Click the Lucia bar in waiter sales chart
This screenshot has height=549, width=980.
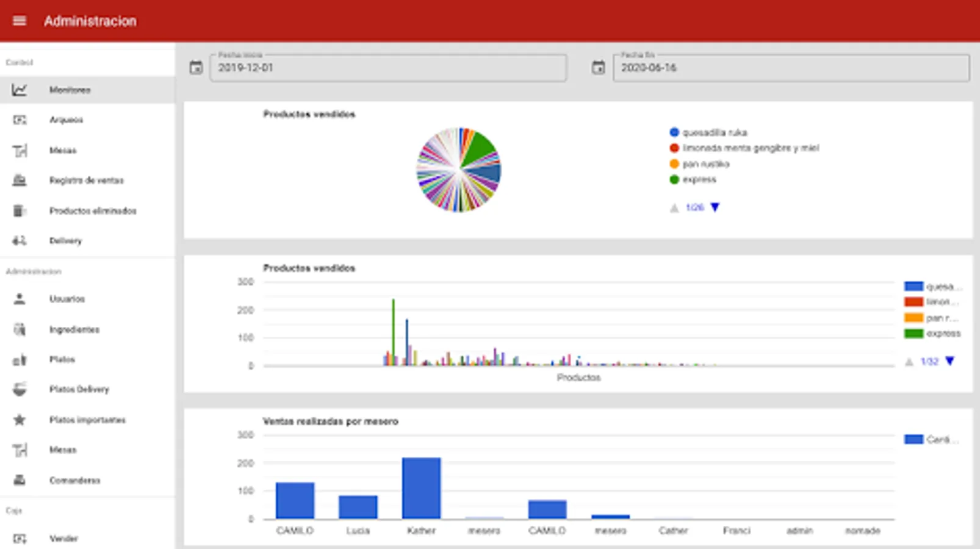click(358, 507)
